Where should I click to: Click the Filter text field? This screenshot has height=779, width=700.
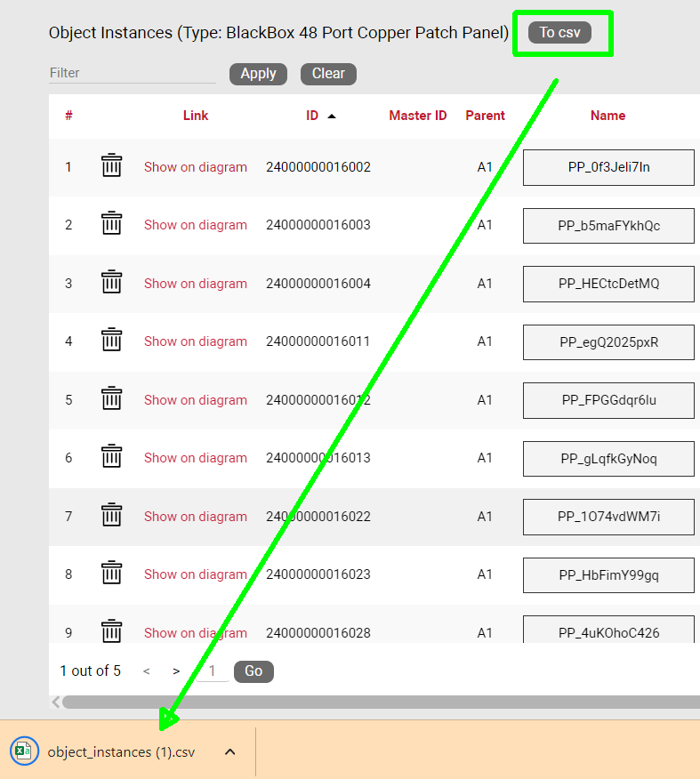tap(132, 73)
